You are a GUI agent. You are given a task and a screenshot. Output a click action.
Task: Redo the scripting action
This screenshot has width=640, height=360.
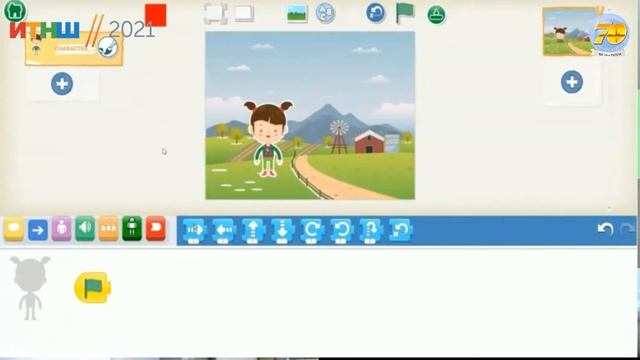(x=628, y=229)
